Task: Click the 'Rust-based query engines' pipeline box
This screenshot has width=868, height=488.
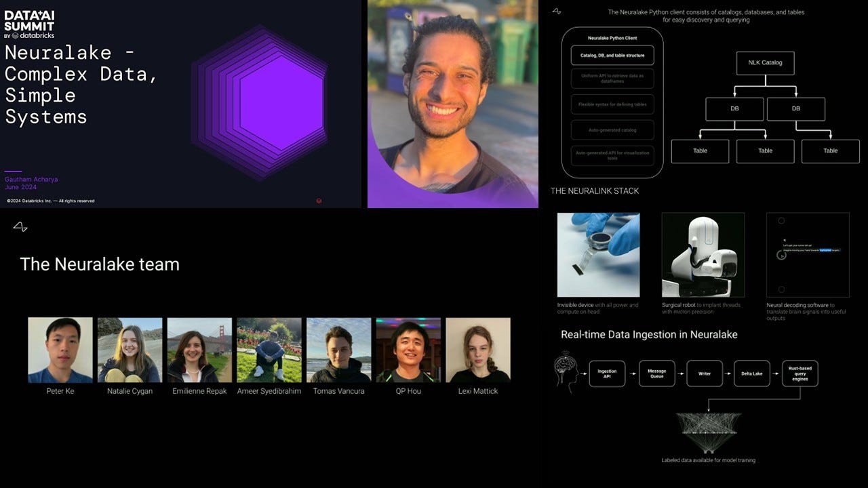Action: pos(800,373)
